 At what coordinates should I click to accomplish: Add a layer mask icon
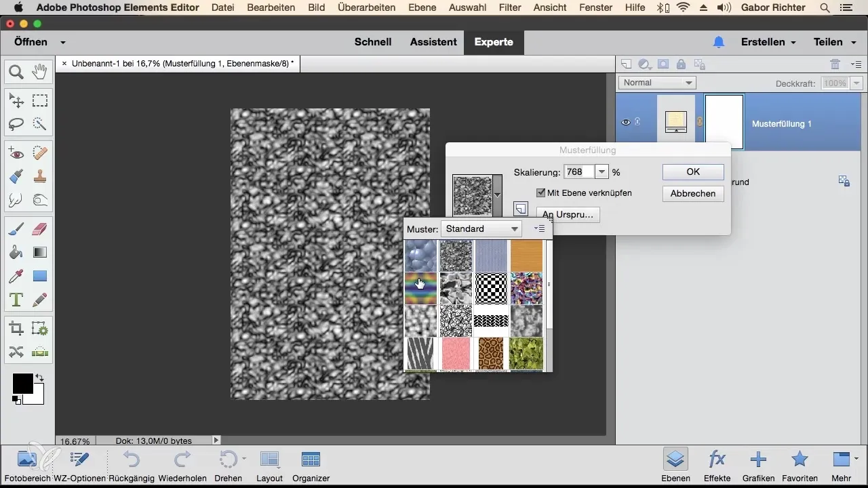click(x=663, y=64)
